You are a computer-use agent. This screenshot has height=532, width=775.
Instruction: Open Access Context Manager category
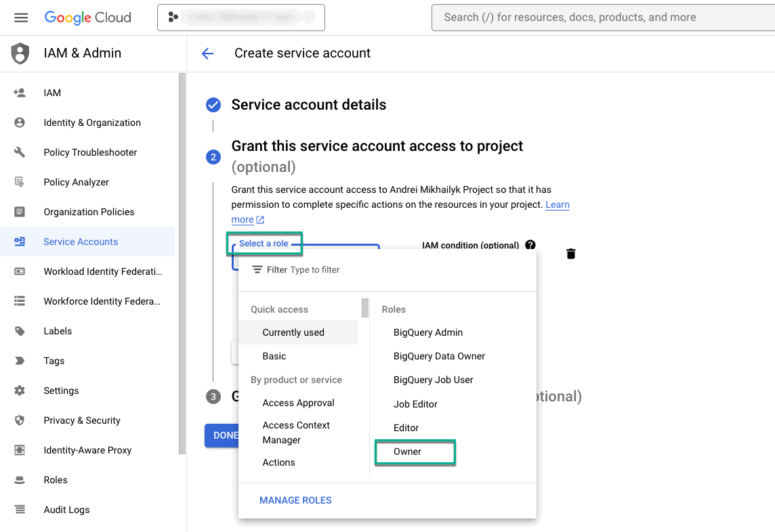click(x=296, y=433)
